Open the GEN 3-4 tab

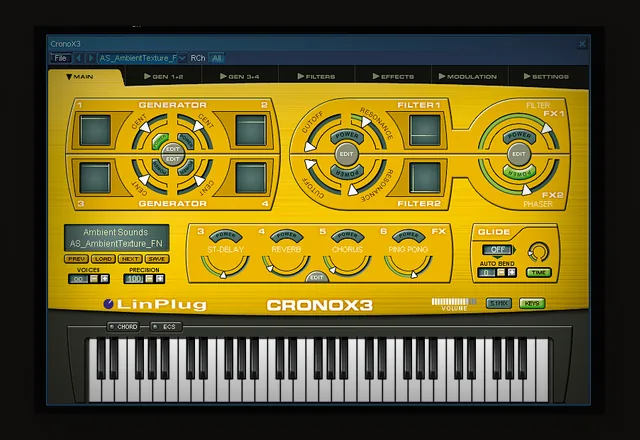click(x=240, y=76)
